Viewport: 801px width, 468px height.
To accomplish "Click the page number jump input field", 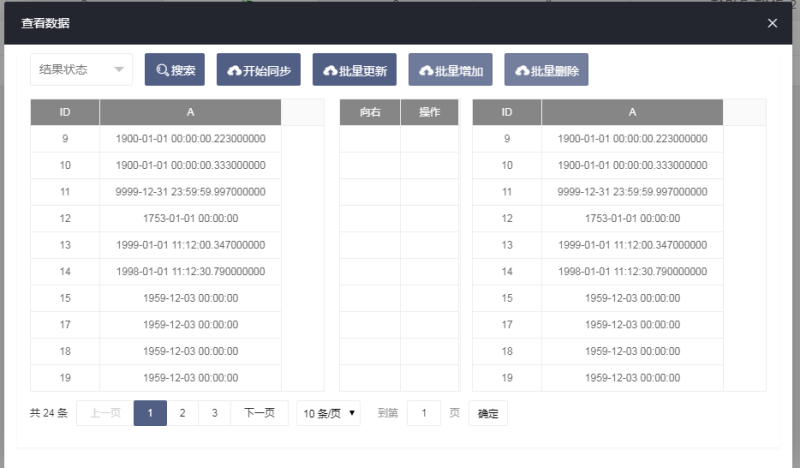I will coord(424,413).
